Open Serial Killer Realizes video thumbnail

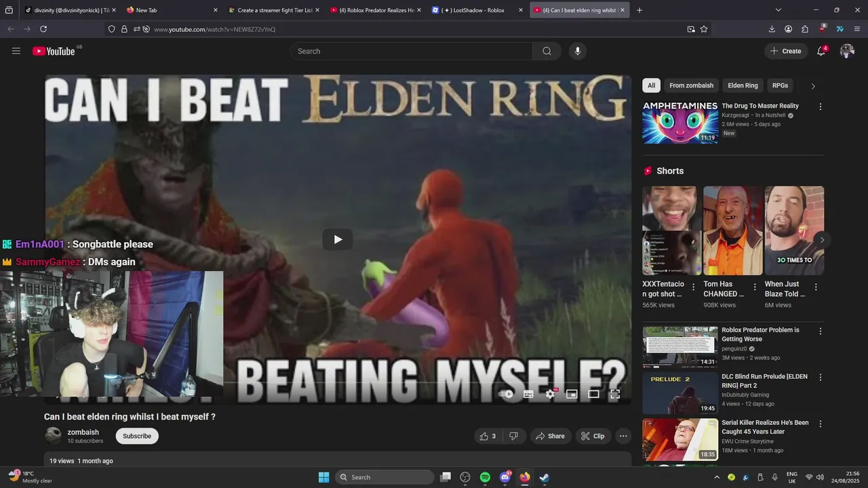680,439
